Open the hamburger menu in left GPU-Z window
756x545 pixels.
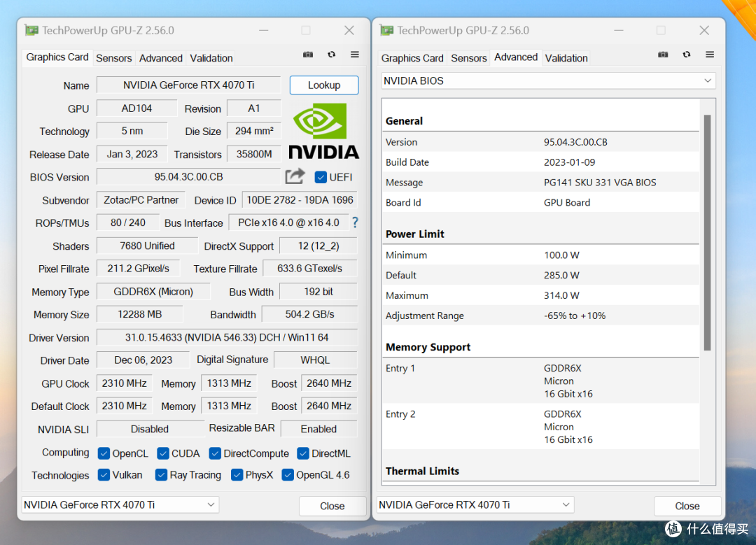(355, 55)
